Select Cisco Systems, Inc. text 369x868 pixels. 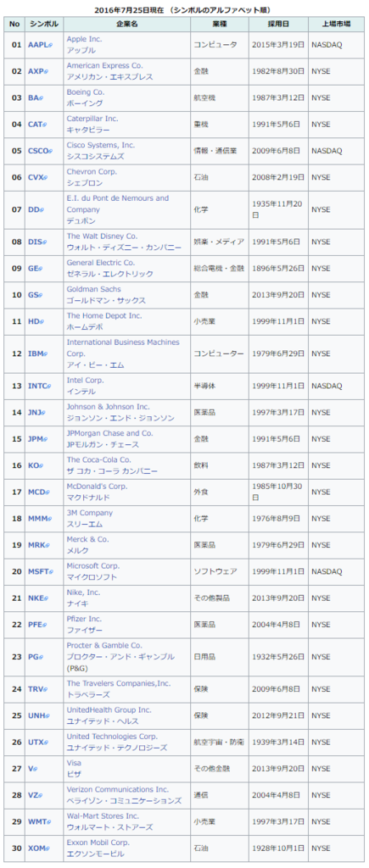pyautogui.click(x=100, y=146)
